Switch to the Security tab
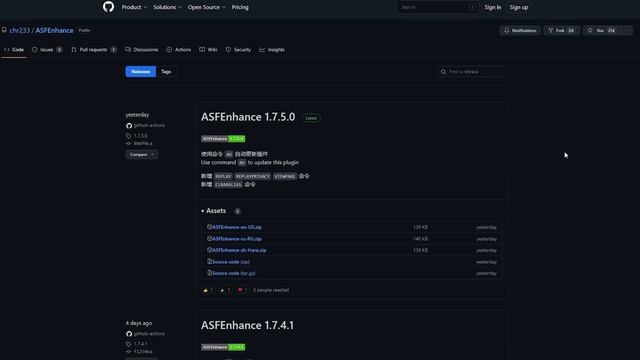640x360 pixels. pyautogui.click(x=238, y=50)
